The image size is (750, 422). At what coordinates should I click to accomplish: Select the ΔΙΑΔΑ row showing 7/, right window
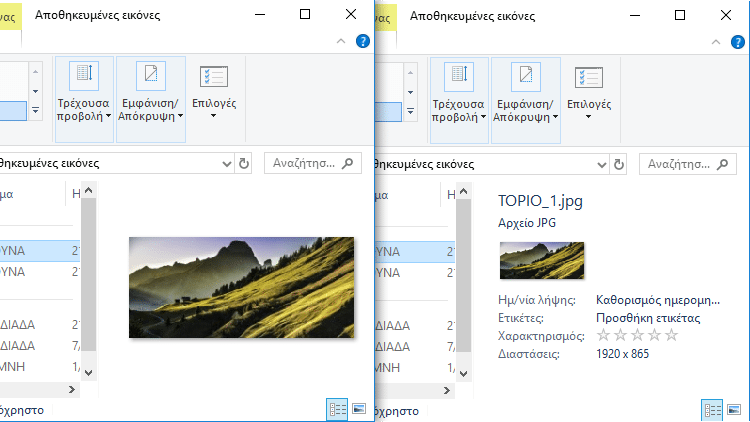[x=415, y=346]
